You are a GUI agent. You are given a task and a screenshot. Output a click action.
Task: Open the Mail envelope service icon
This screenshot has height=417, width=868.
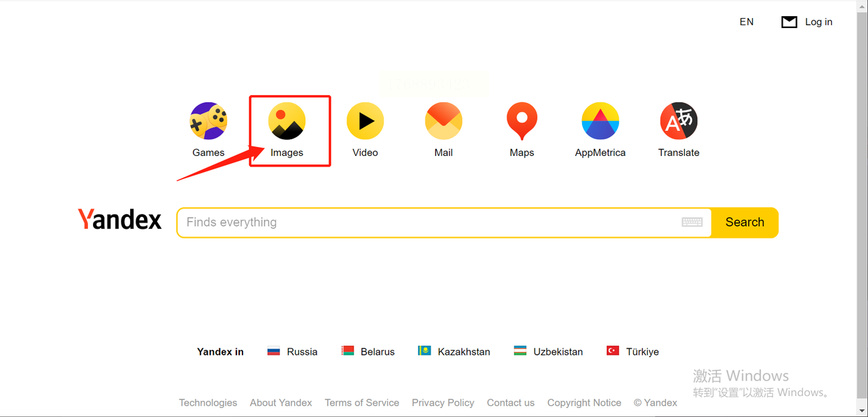(443, 121)
